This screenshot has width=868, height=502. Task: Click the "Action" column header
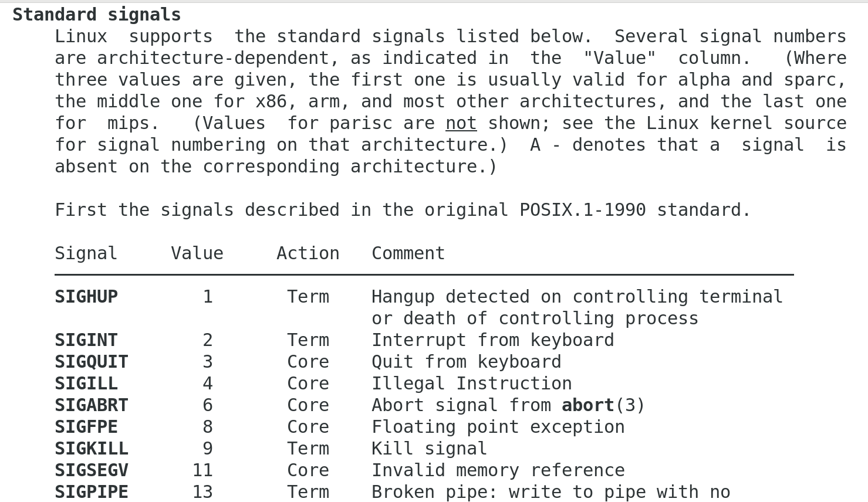(308, 253)
